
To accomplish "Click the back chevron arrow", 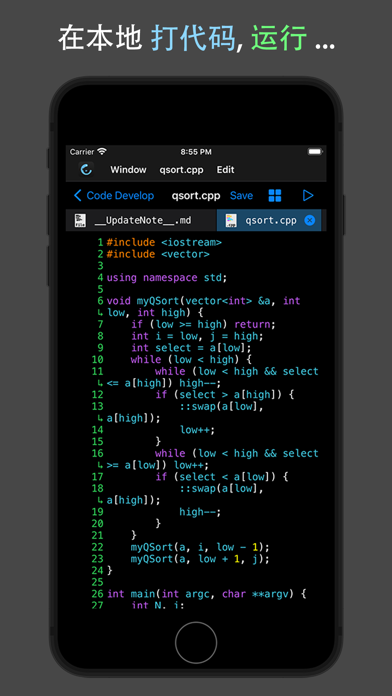I will click(x=78, y=195).
